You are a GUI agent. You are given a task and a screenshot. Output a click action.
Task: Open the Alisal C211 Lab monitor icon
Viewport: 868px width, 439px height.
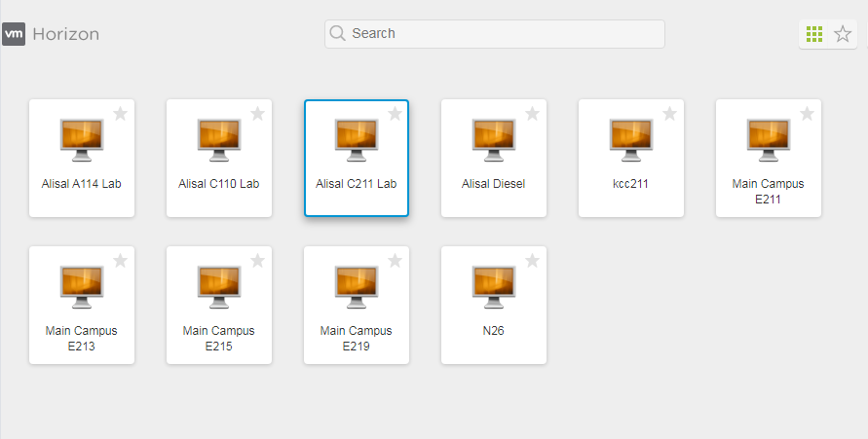(357, 140)
